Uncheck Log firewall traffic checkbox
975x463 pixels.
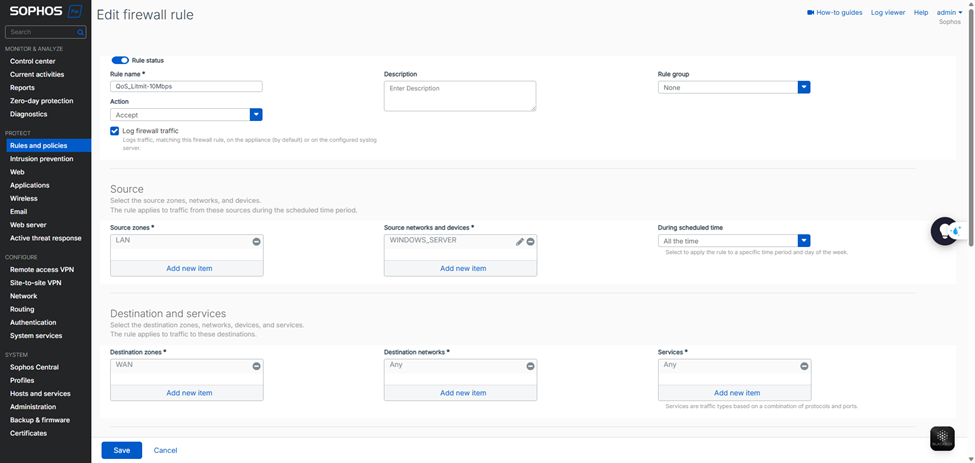point(115,131)
